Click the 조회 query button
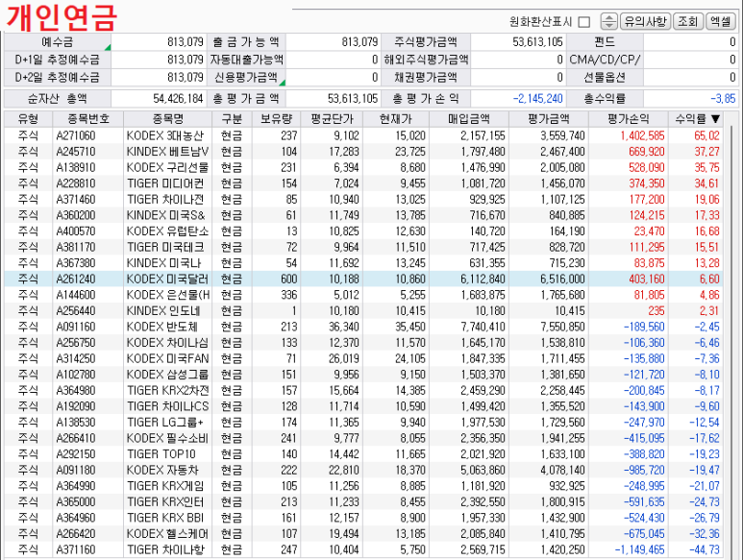The width and height of the screenshot is (743, 560). point(687,21)
